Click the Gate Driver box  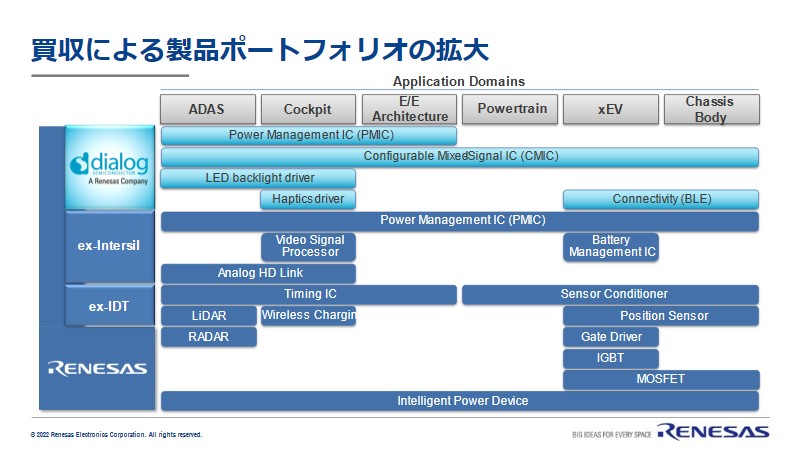click(611, 337)
